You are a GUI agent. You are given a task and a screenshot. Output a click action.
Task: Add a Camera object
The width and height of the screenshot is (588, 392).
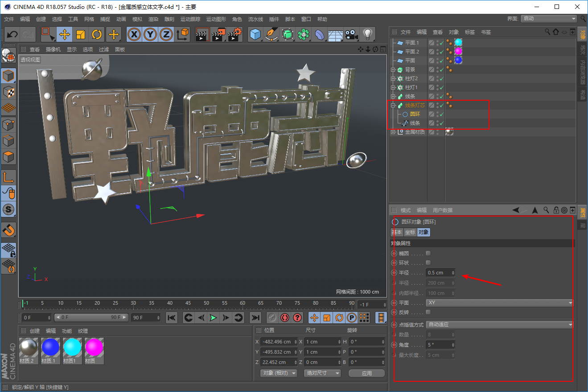pyautogui.click(x=352, y=34)
